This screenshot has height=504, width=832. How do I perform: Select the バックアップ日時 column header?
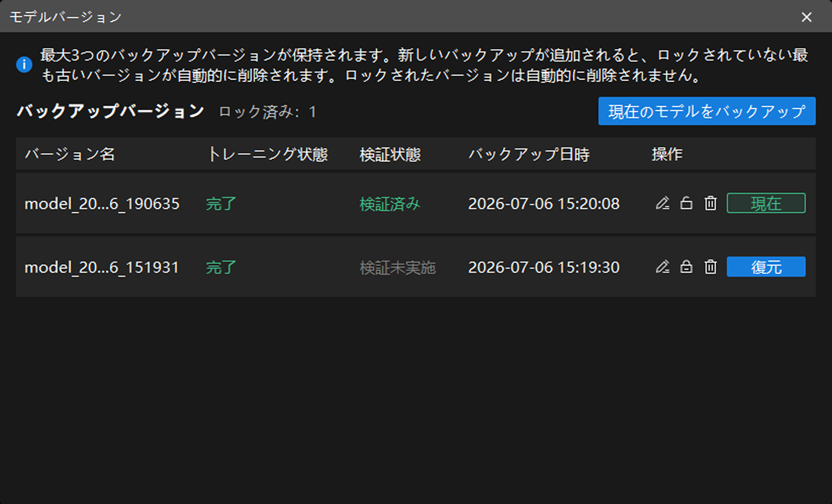[x=529, y=154]
